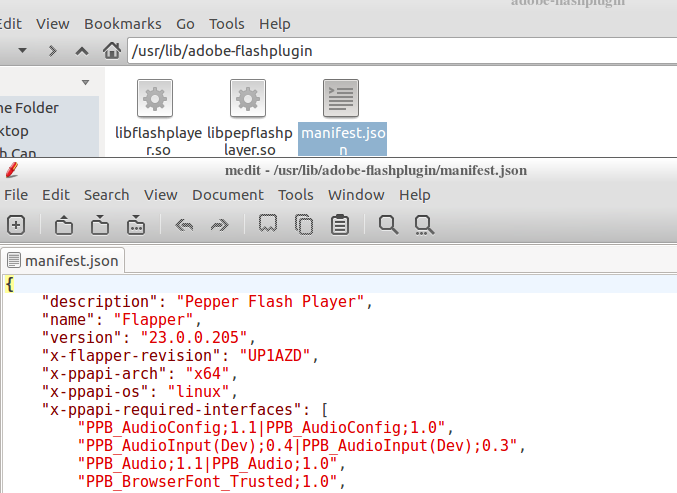Click the Open file icon in medit
Viewport: 677px width, 493px height.
(64, 225)
